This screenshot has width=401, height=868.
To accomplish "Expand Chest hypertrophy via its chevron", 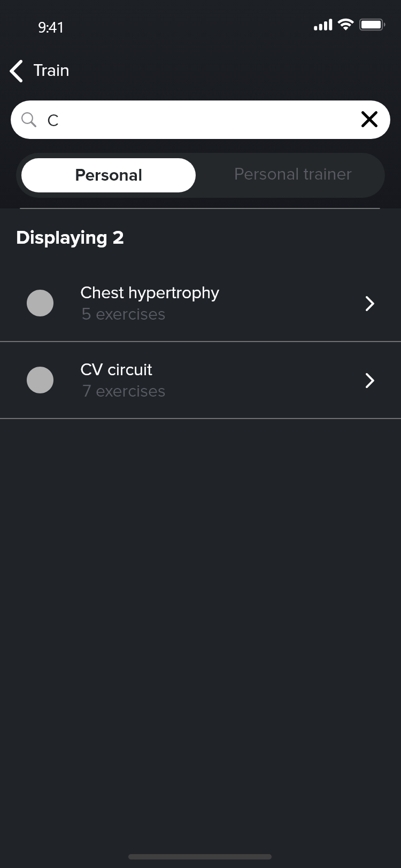I will click(x=369, y=304).
